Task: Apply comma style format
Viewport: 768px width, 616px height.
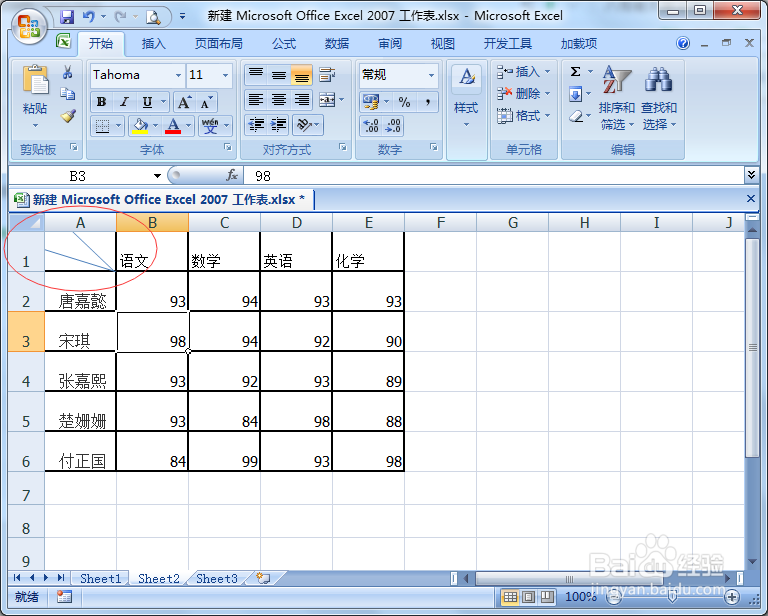Action: (x=428, y=102)
